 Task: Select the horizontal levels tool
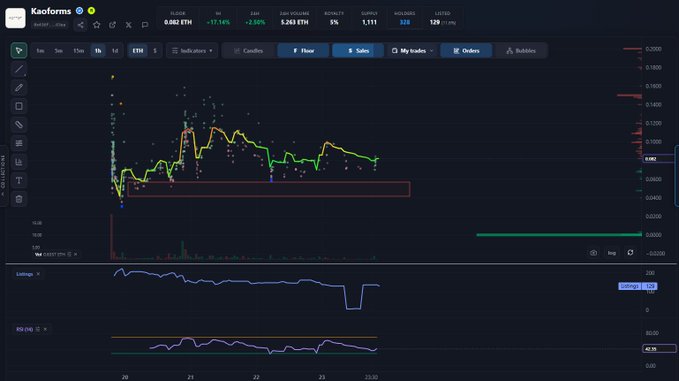pos(19,143)
